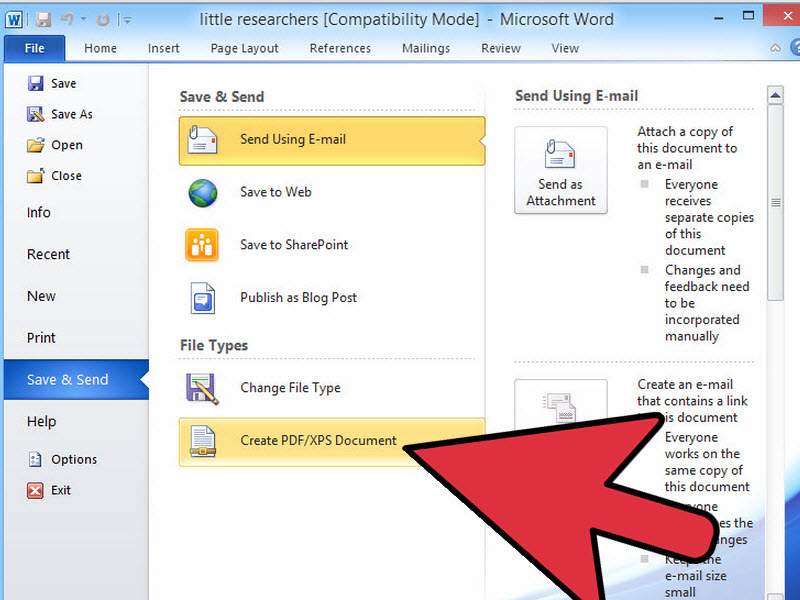Select Recent in the backstage menu

48,254
